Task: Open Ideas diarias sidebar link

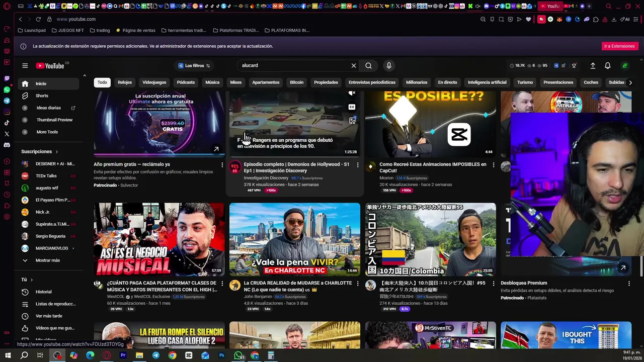Action: point(49,108)
